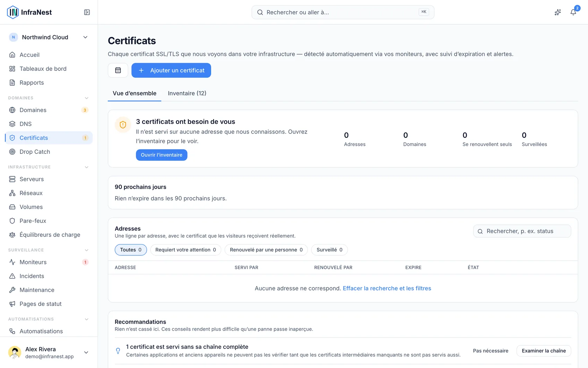This screenshot has width=588, height=368.
Task: Switch to Inventaire (12) tab
Action: click(187, 93)
